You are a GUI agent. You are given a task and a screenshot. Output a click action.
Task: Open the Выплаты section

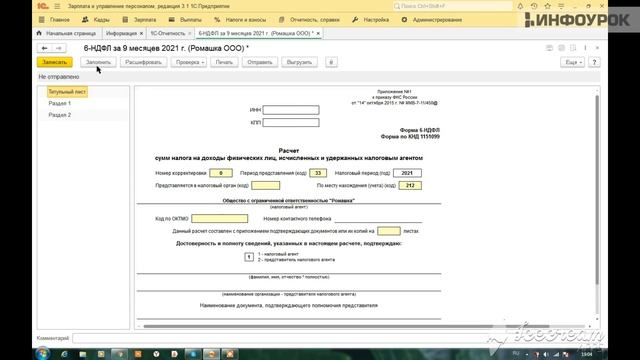185,20
